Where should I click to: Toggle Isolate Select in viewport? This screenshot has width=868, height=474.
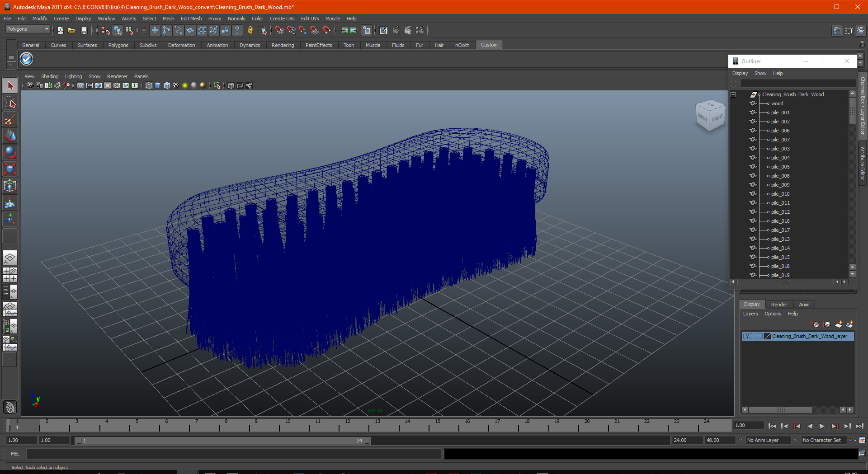click(217, 85)
